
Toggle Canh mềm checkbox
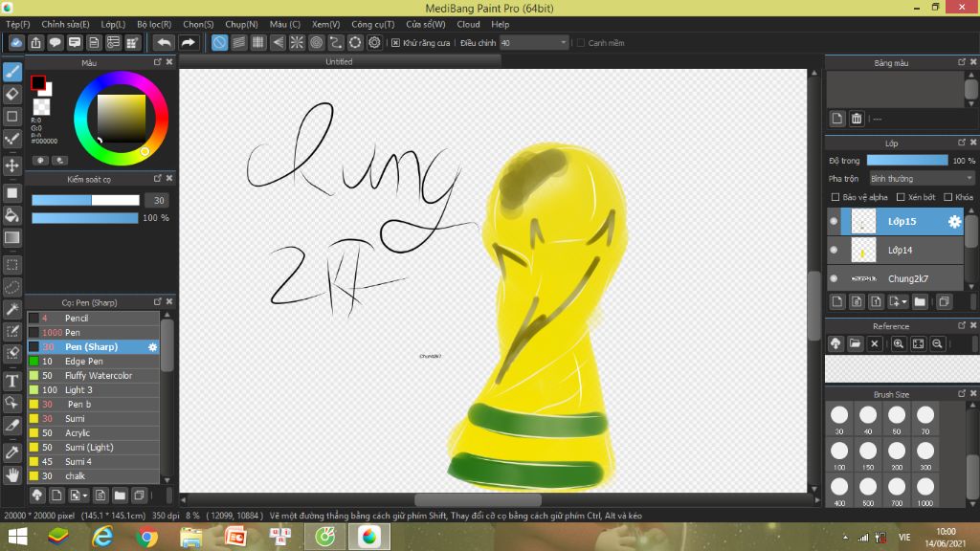[x=581, y=42]
